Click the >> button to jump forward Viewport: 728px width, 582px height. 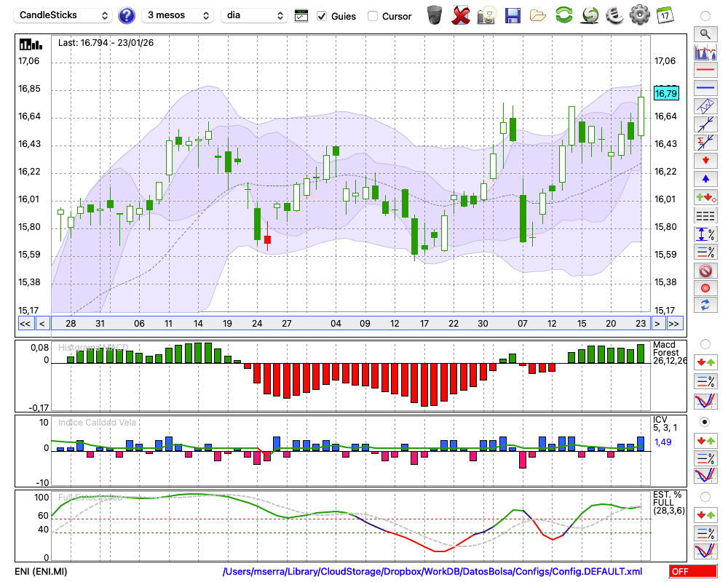[674, 324]
